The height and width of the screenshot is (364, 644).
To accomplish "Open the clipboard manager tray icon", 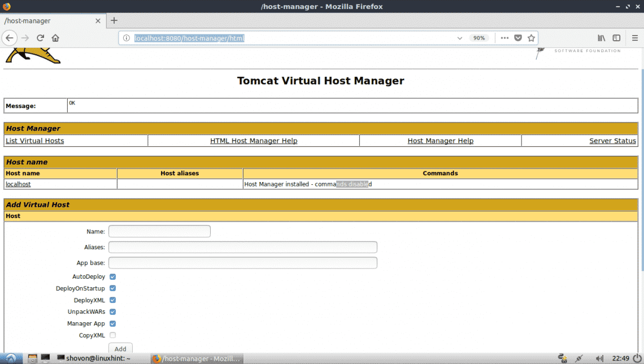I will point(562,358).
